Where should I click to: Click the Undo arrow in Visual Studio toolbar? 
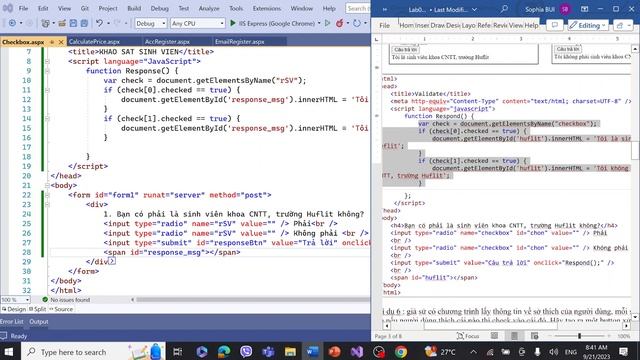(99, 23)
